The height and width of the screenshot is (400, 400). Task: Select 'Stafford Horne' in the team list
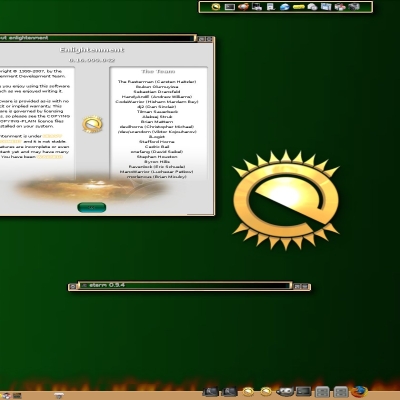[x=157, y=142]
